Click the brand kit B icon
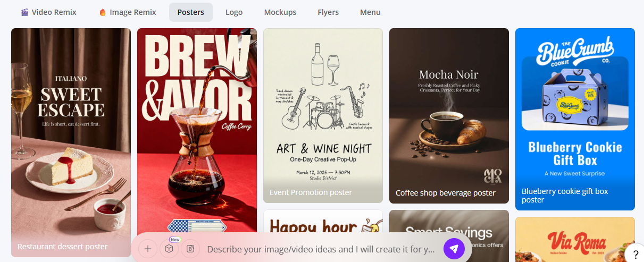 click(x=190, y=249)
